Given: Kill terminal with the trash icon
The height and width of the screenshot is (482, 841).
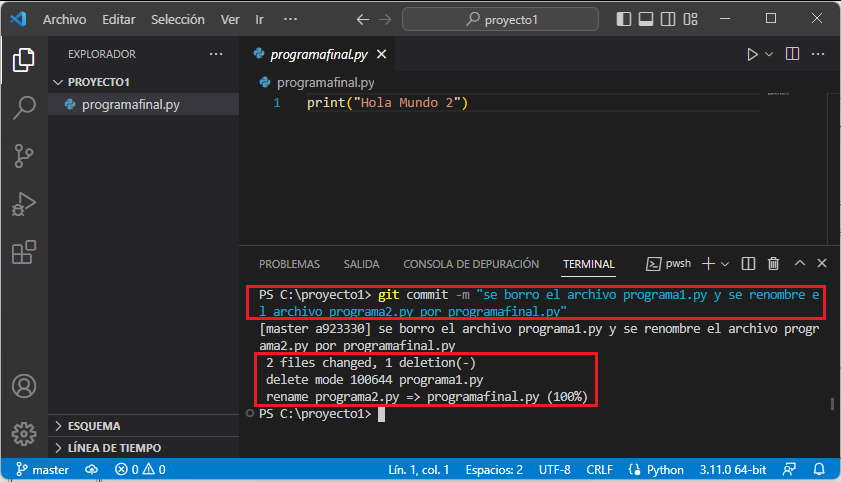Looking at the screenshot, I should pyautogui.click(x=773, y=264).
